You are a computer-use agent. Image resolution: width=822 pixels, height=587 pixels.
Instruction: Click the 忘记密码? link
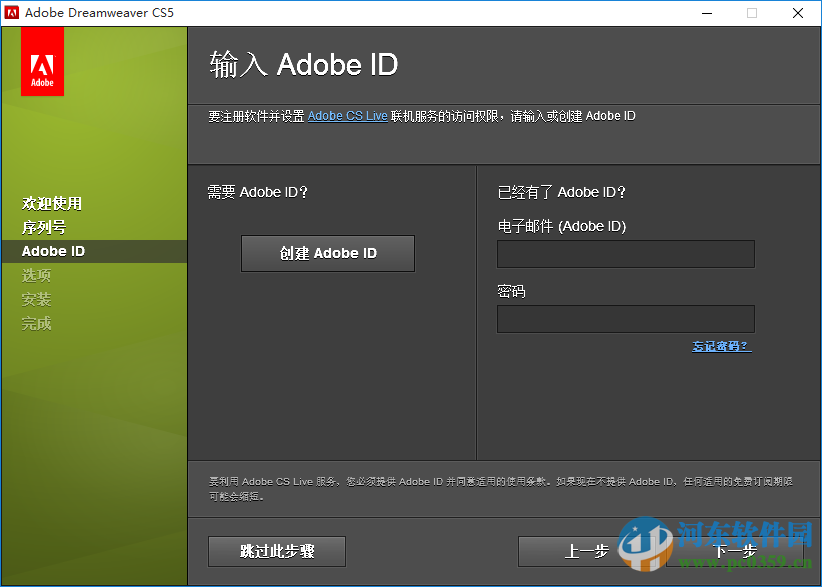point(721,345)
